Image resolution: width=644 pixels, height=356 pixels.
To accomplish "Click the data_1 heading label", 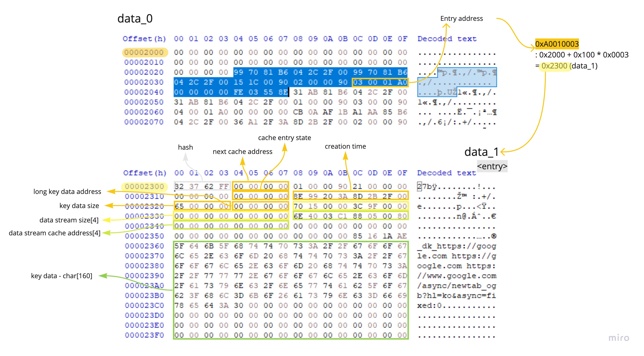I will coord(481,152).
